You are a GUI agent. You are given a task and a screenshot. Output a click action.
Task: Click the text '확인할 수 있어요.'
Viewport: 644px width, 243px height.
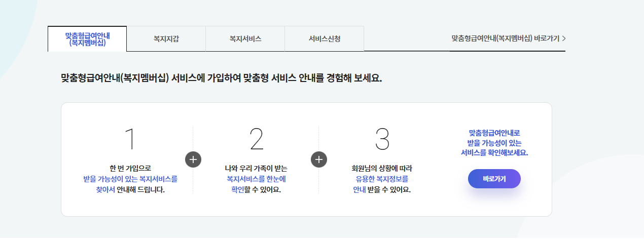click(257, 190)
